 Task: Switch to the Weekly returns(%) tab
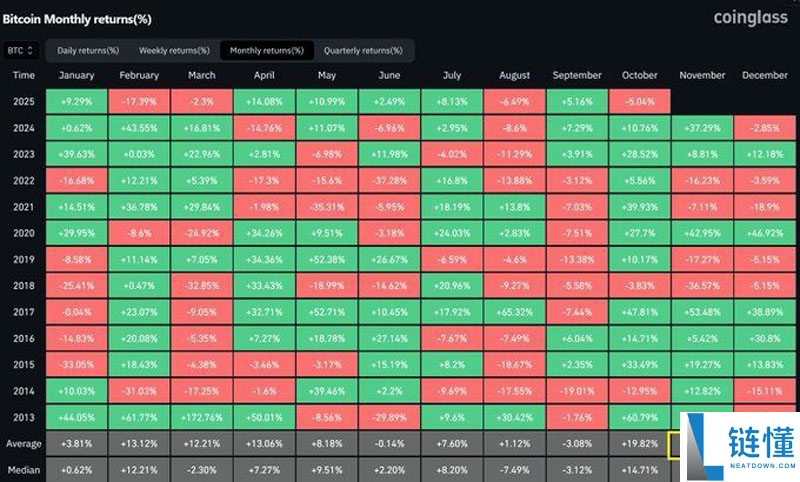(x=174, y=50)
